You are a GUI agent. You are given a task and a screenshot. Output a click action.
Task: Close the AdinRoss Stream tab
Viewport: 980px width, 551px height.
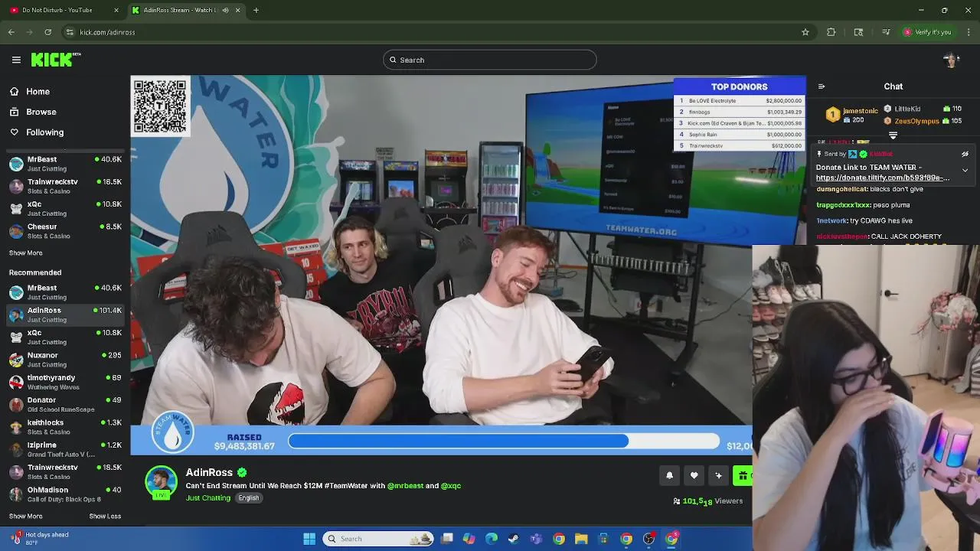pyautogui.click(x=237, y=10)
